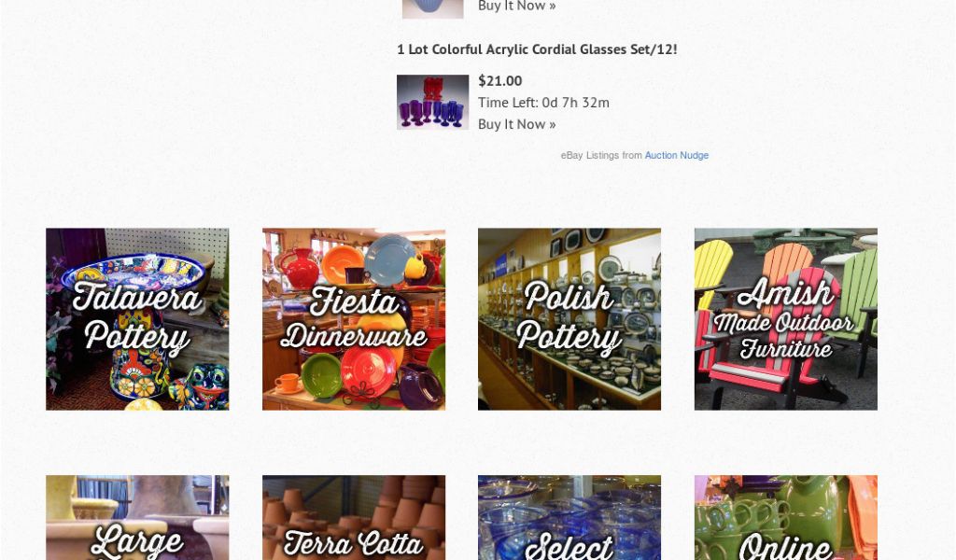The image size is (956, 560).
Task: Visit the Auction Nudge link
Action: pos(677,155)
